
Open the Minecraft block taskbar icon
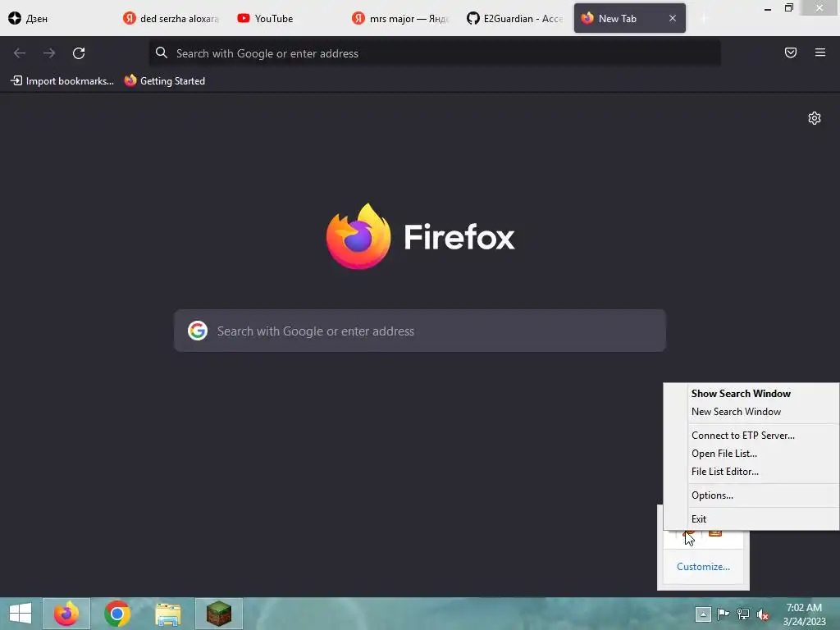click(218, 614)
